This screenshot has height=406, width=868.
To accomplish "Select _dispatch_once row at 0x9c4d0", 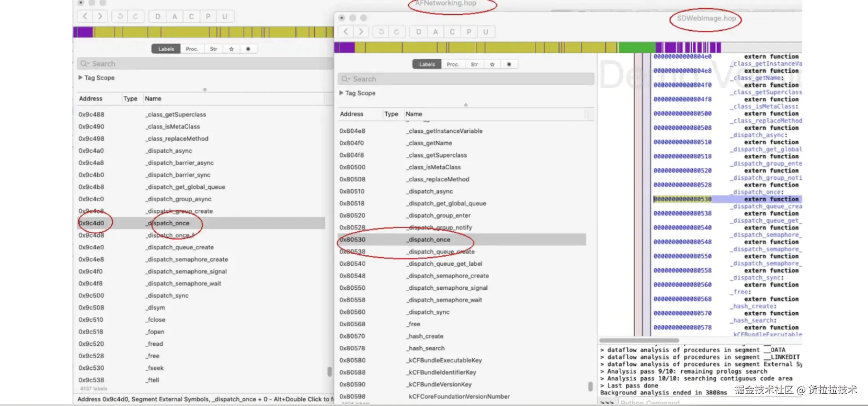I will (201, 223).
